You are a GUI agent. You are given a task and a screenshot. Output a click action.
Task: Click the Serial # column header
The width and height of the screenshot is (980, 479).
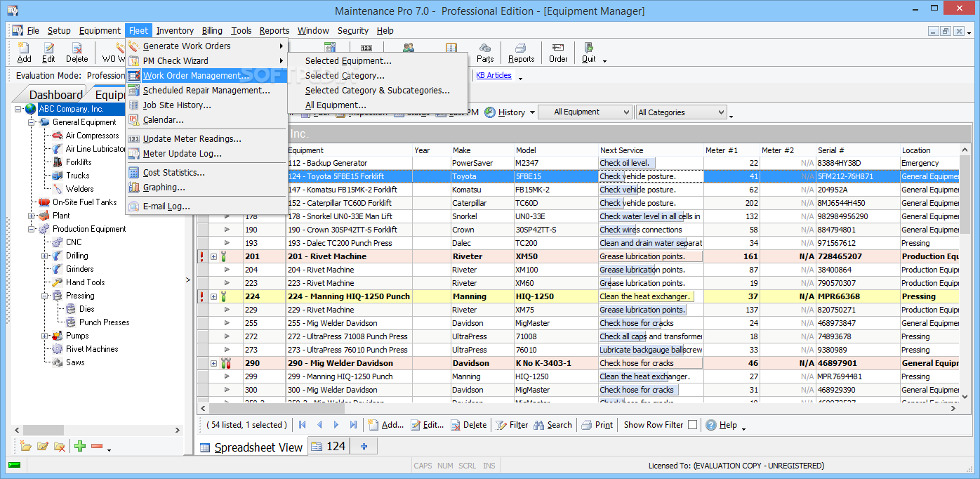click(857, 150)
